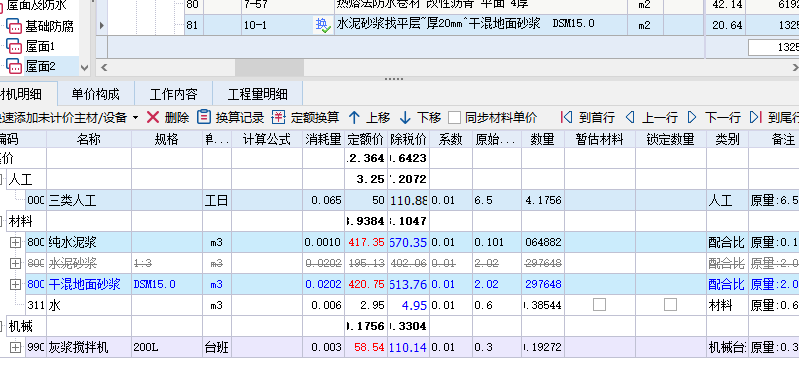Switch to 工程量明细 tab
The width and height of the screenshot is (799, 378).
coord(257,94)
